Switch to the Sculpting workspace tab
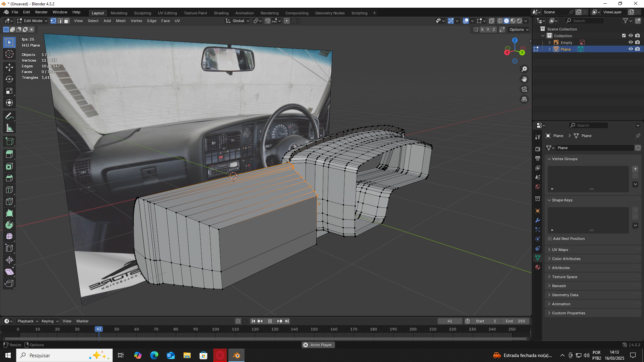The image size is (644, 362). (x=142, y=13)
